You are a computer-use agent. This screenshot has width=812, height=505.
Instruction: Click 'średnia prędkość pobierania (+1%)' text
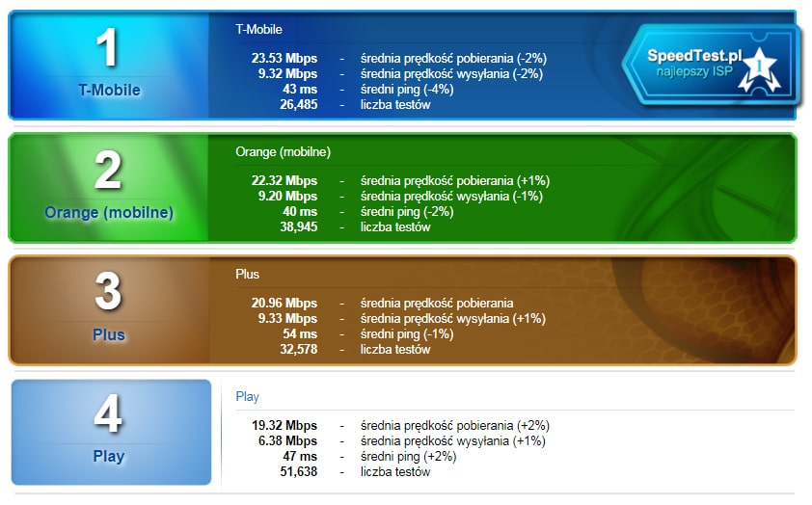[455, 180]
